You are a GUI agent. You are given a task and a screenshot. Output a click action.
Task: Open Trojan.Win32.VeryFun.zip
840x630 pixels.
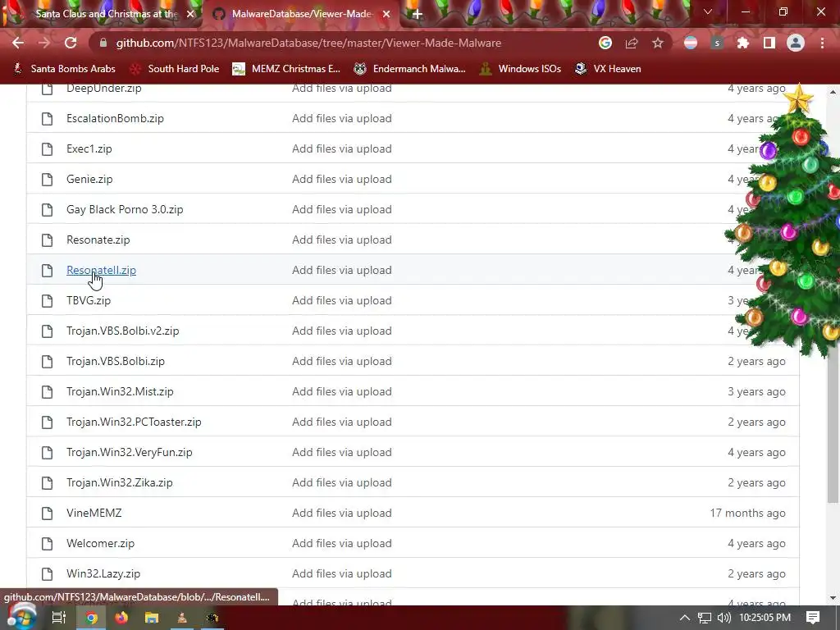(x=129, y=452)
